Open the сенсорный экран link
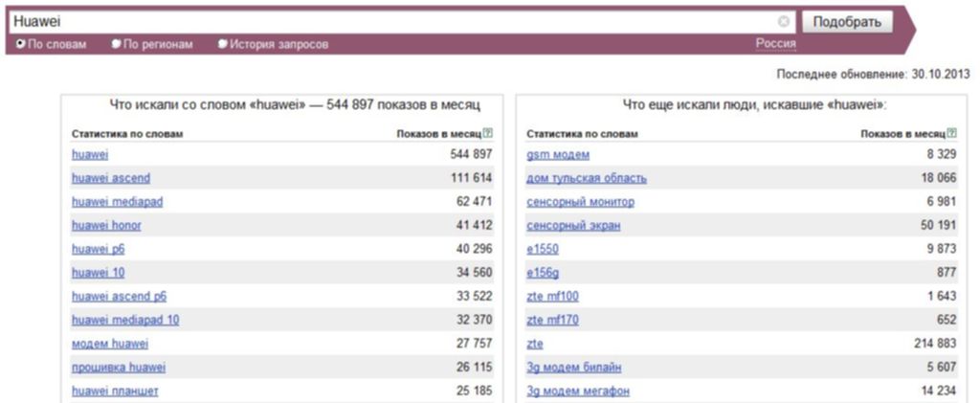Viewport: 980px width, 403px height. click(573, 226)
